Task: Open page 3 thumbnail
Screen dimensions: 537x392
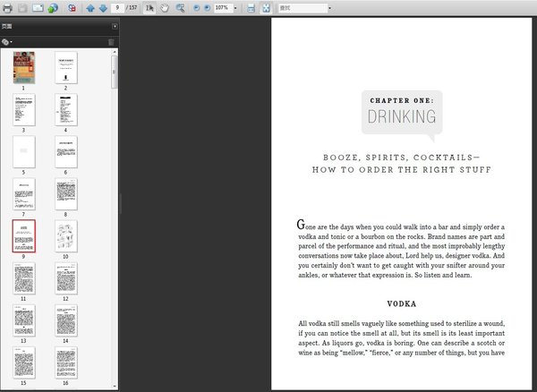Action: pyautogui.click(x=24, y=109)
